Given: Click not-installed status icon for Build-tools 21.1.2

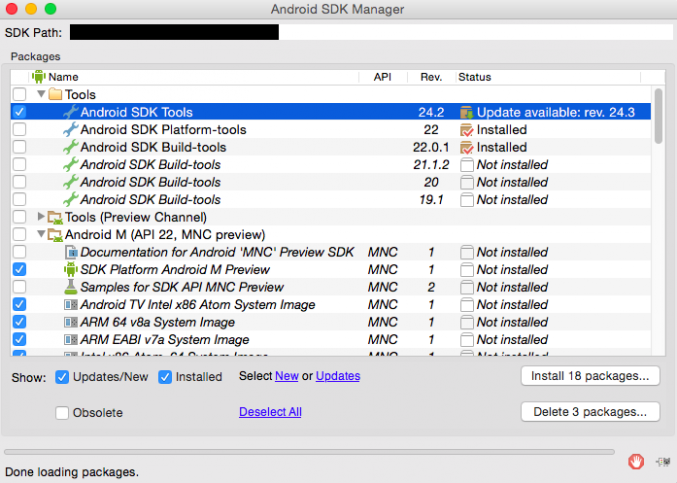Looking at the screenshot, I should click(467, 165).
